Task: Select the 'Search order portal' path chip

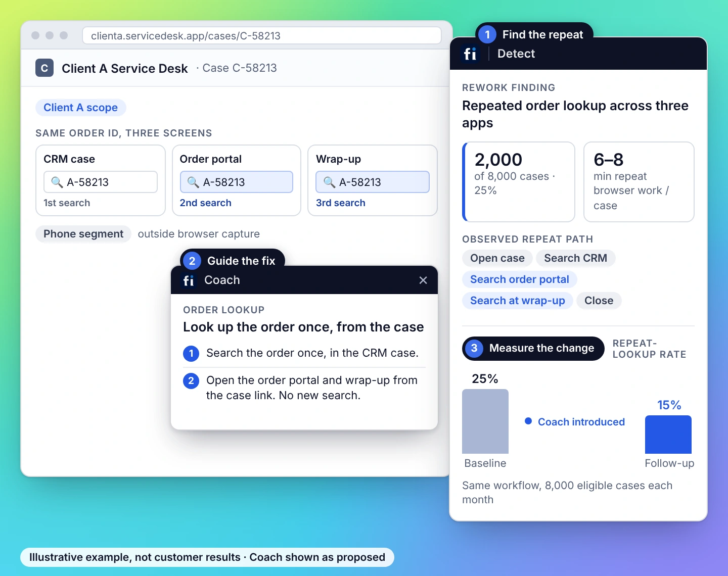Action: pos(520,279)
